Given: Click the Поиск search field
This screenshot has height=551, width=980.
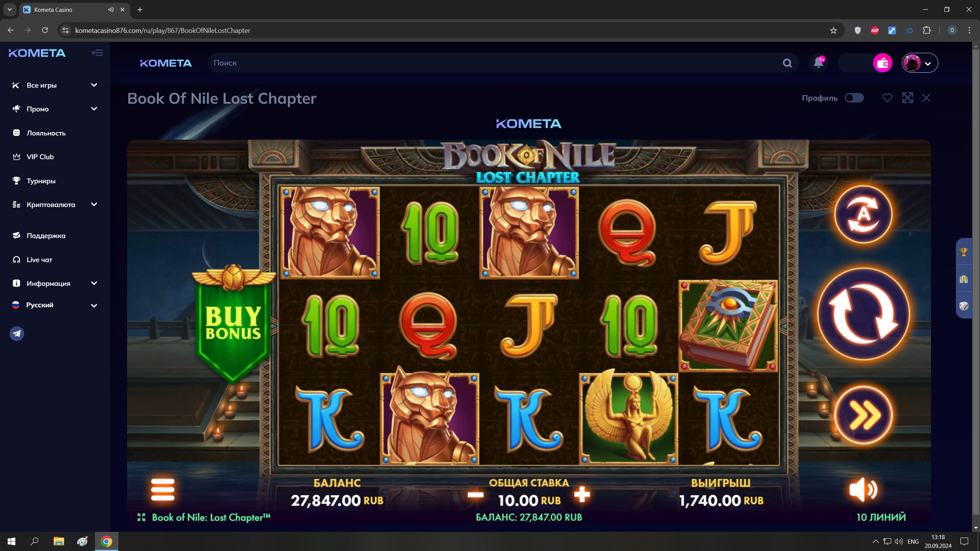Looking at the screenshot, I should [494, 63].
